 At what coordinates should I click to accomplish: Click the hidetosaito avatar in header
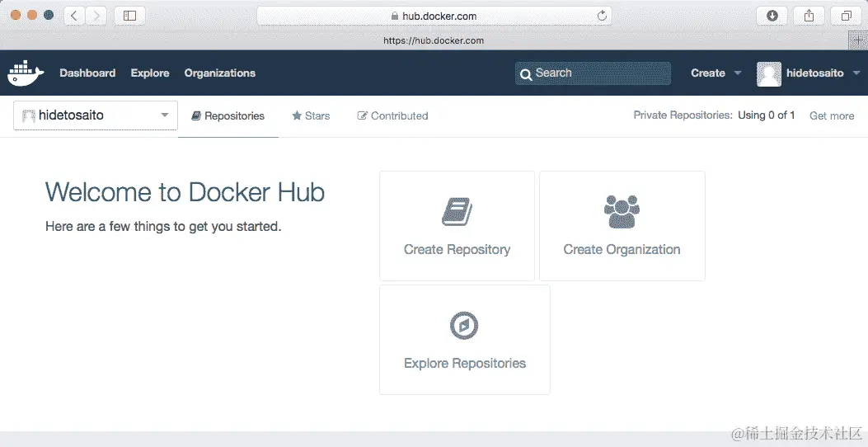(769, 73)
